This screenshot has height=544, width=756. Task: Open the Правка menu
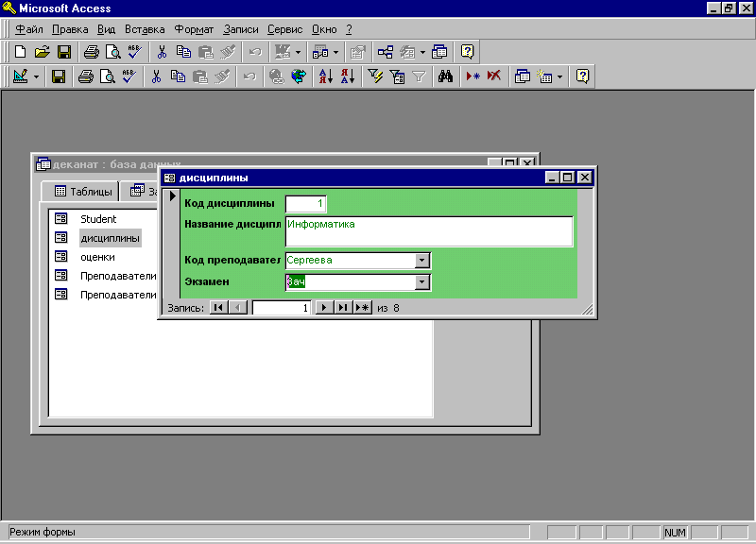pyautogui.click(x=70, y=29)
